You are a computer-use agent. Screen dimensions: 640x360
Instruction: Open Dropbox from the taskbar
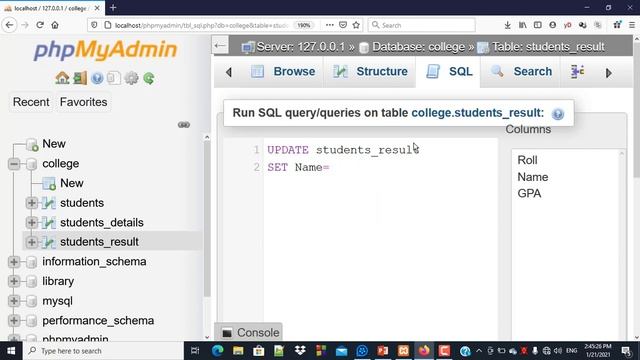coord(300,351)
